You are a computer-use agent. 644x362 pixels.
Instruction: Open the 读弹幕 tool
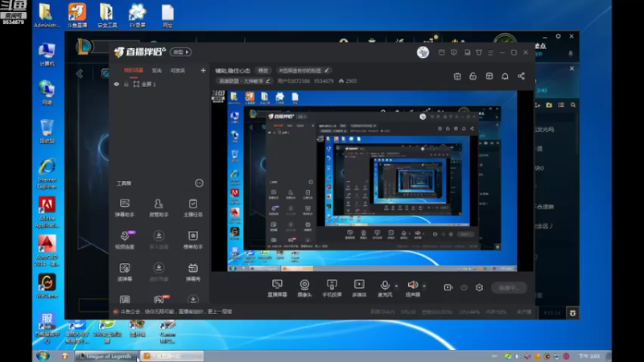[x=125, y=272]
